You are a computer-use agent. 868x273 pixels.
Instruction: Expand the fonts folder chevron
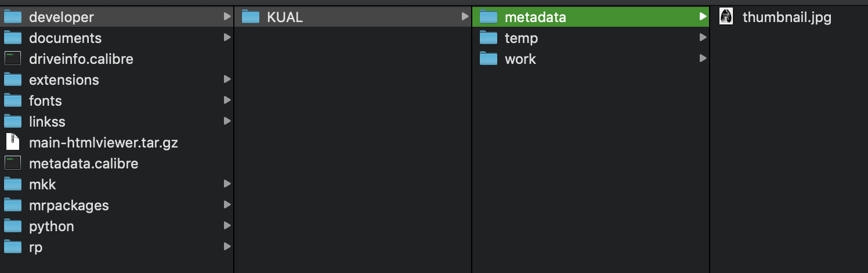[227, 100]
